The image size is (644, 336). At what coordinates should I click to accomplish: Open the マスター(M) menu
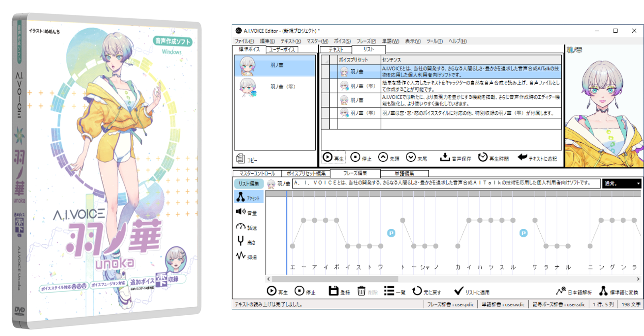point(317,41)
